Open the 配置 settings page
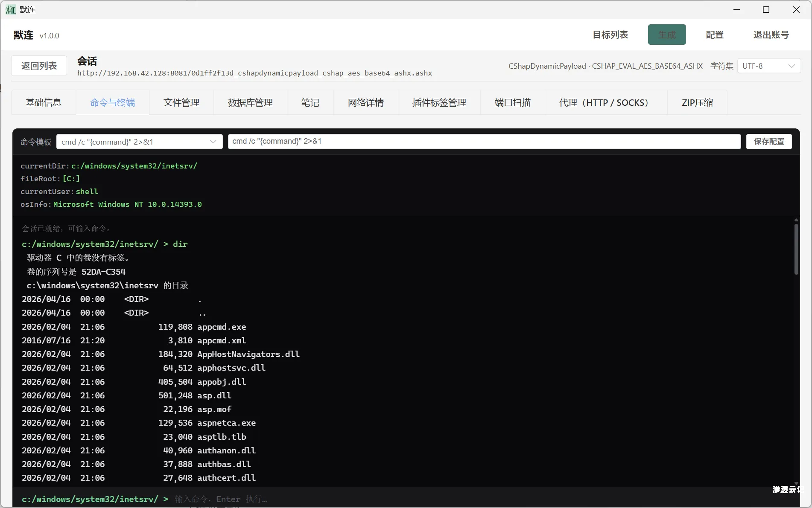Screen dimensions: 812x508 pyautogui.click(x=714, y=35)
